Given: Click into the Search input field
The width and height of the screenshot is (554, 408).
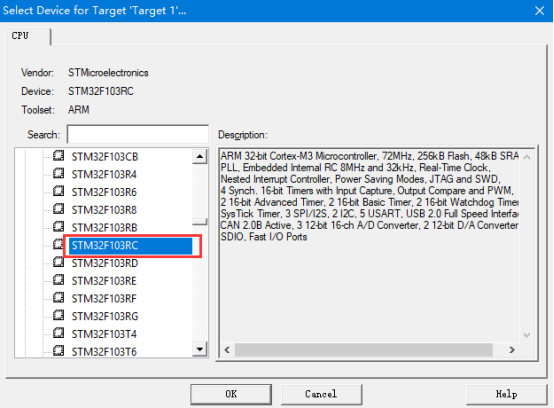Looking at the screenshot, I should (138, 134).
